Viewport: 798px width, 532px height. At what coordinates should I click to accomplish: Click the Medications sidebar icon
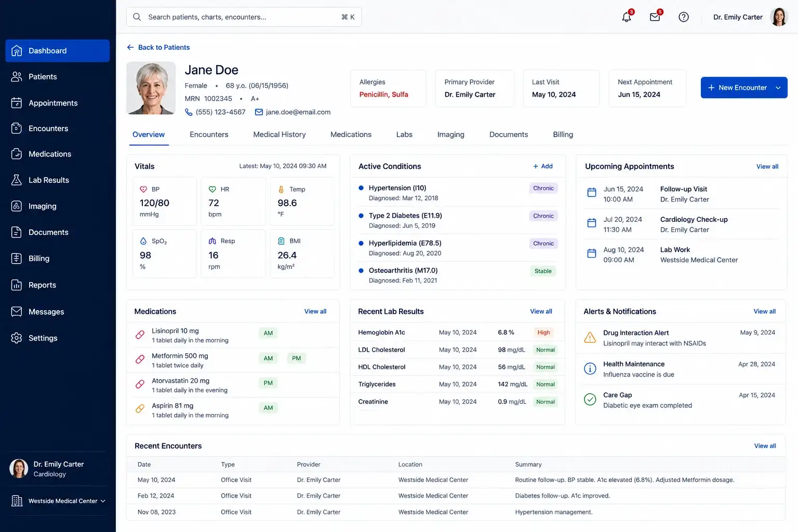coord(17,154)
